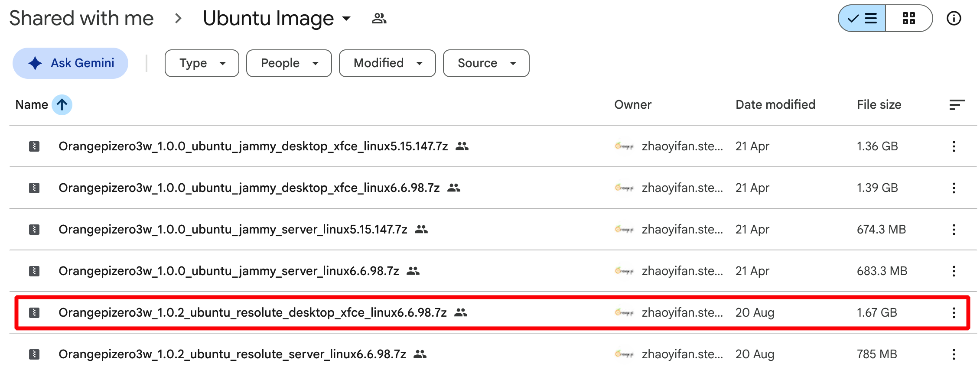
Task: Switch to grid layout view
Action: (x=909, y=18)
